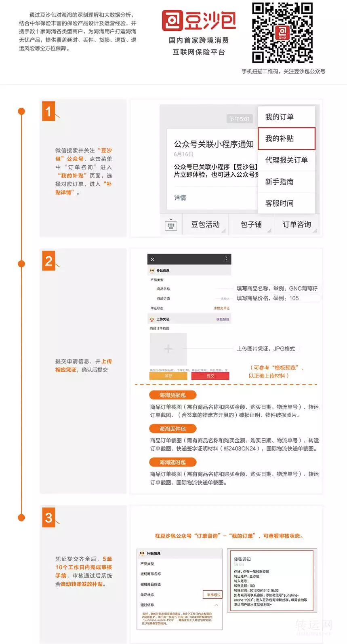Click the 海淘货损包 orange label
The height and width of the screenshot is (644, 347).
coord(172,395)
